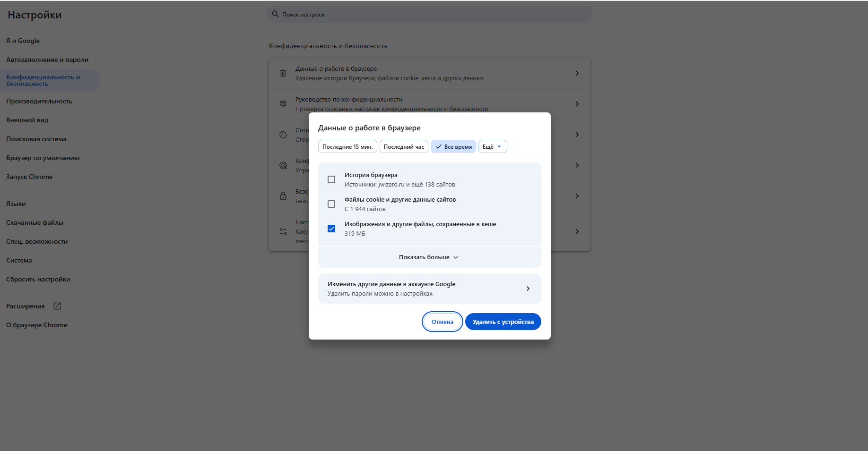Click the Отмена button
This screenshot has width=868, height=451.
(442, 322)
